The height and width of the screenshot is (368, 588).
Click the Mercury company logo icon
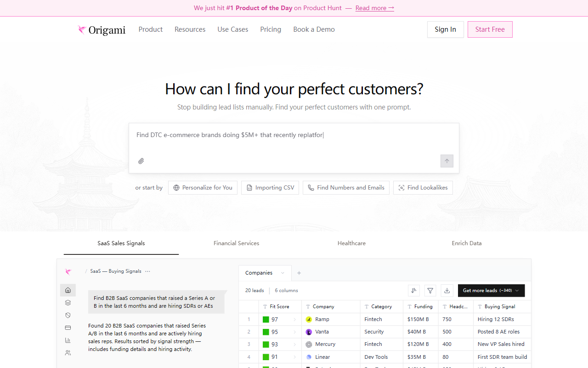click(x=309, y=344)
